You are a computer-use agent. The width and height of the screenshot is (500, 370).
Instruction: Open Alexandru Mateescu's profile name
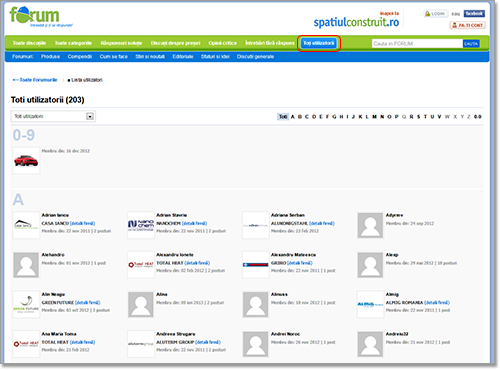(293, 255)
